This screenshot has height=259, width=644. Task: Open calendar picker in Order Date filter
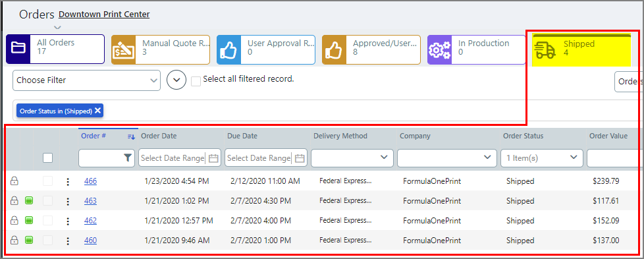tap(213, 158)
